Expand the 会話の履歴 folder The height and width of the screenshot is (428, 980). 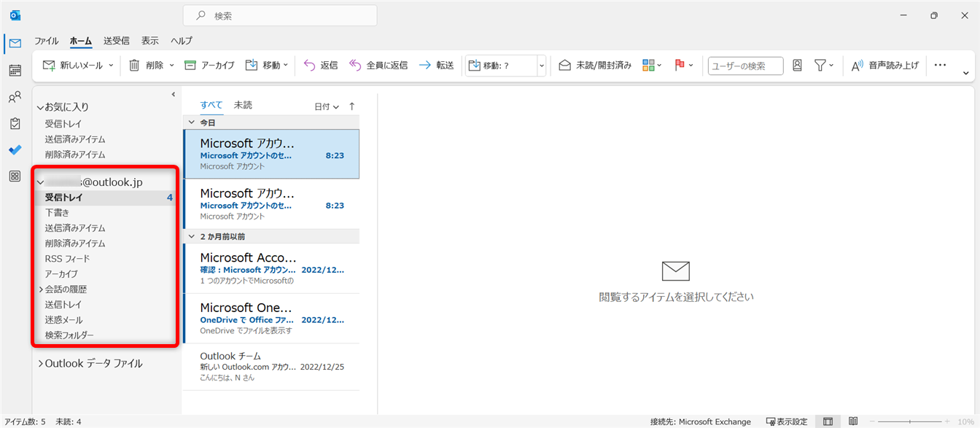coord(41,289)
